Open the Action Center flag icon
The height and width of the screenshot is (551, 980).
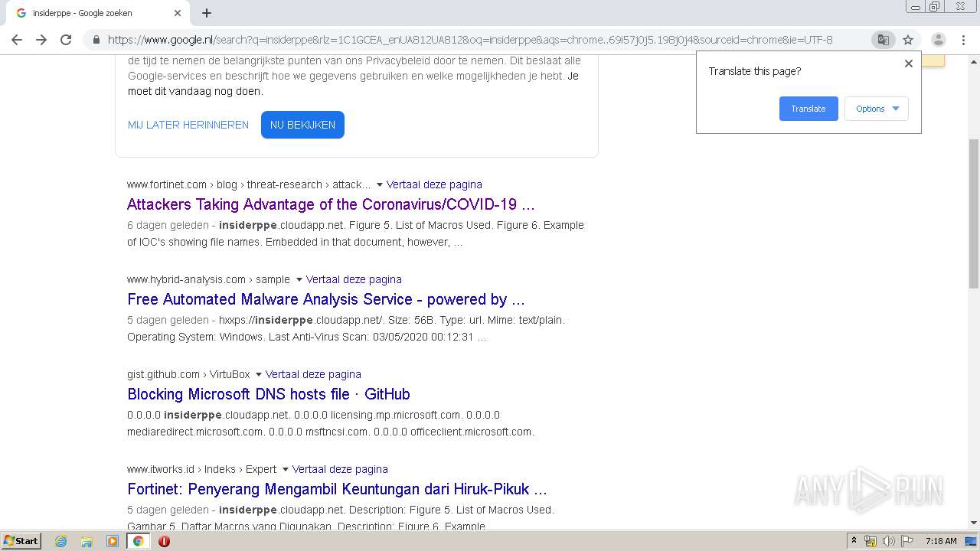pyautogui.click(x=907, y=541)
